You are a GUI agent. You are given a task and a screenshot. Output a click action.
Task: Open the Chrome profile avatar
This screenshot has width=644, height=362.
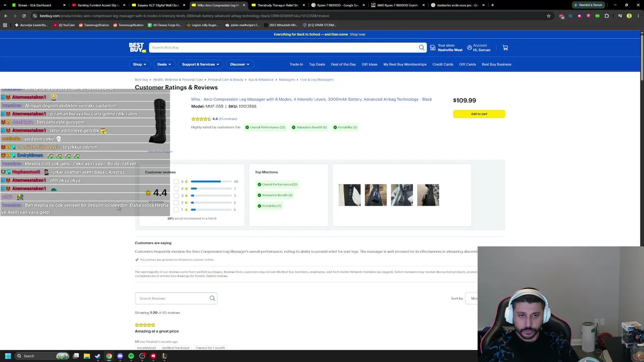(629, 16)
